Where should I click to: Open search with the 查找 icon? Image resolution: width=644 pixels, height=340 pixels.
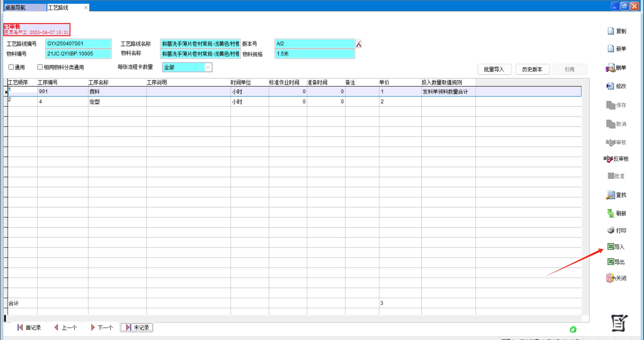tap(610, 195)
